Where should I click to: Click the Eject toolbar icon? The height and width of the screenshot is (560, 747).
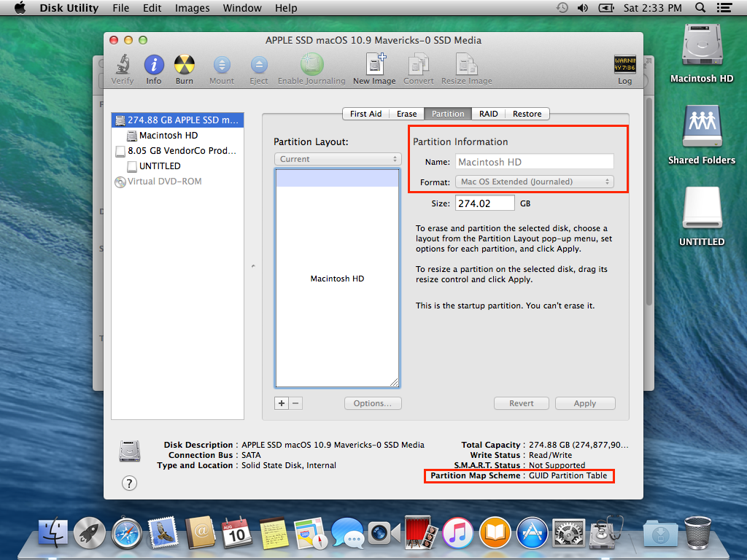259,64
